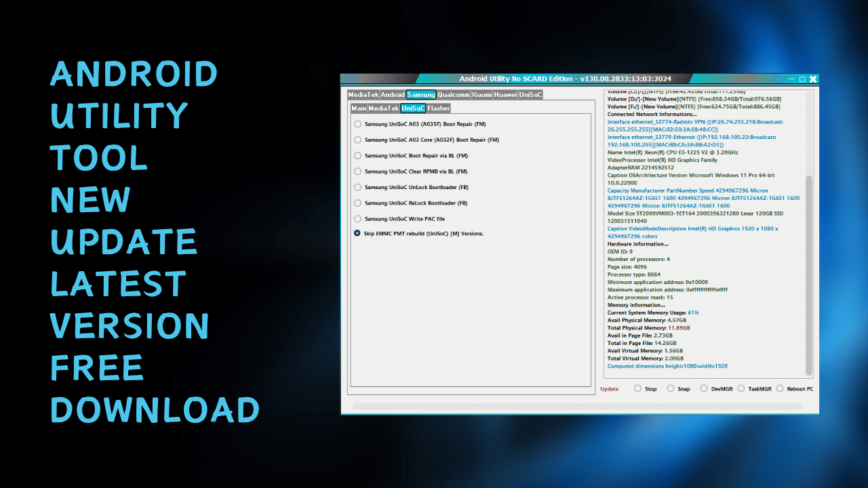Click the 'VideoProcessor Intel(R) HD Graphics Family' line
Screen dimensions: 868x488
pos(662,160)
